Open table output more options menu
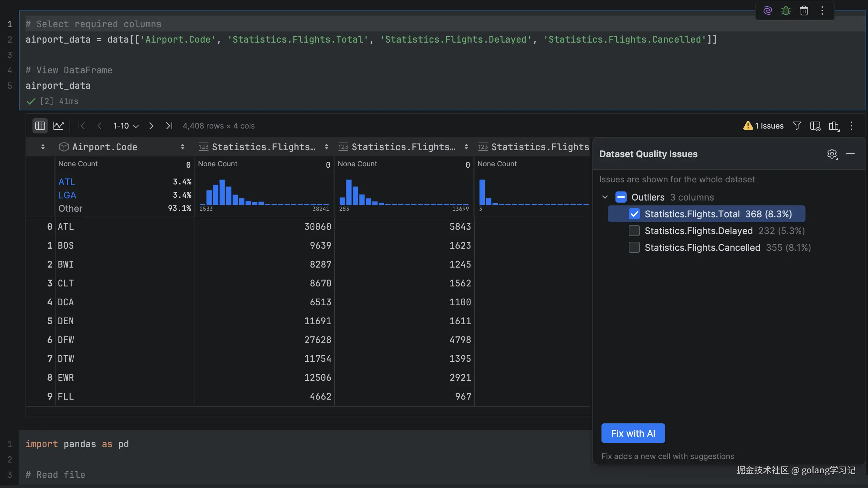The height and width of the screenshot is (488, 868). pyautogui.click(x=852, y=126)
